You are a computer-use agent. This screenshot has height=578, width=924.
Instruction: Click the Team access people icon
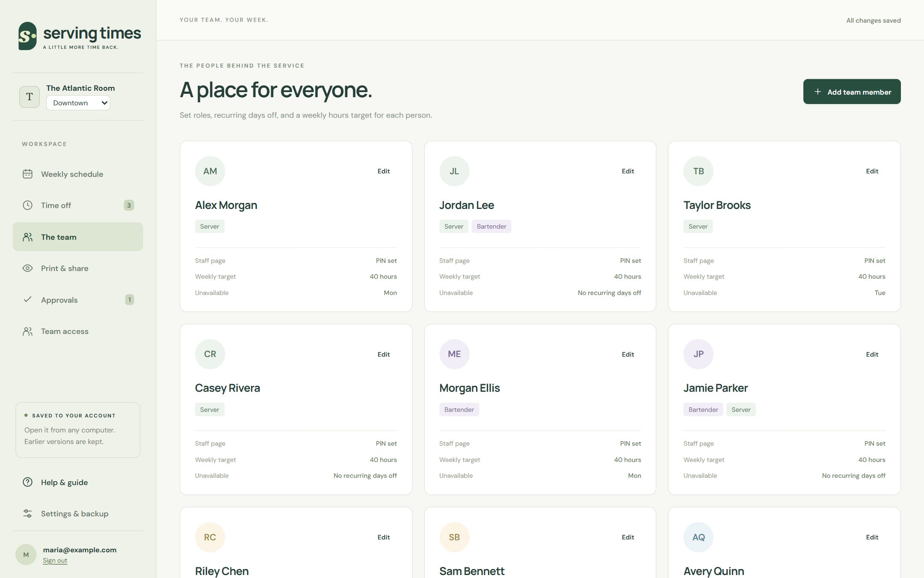pyautogui.click(x=27, y=331)
